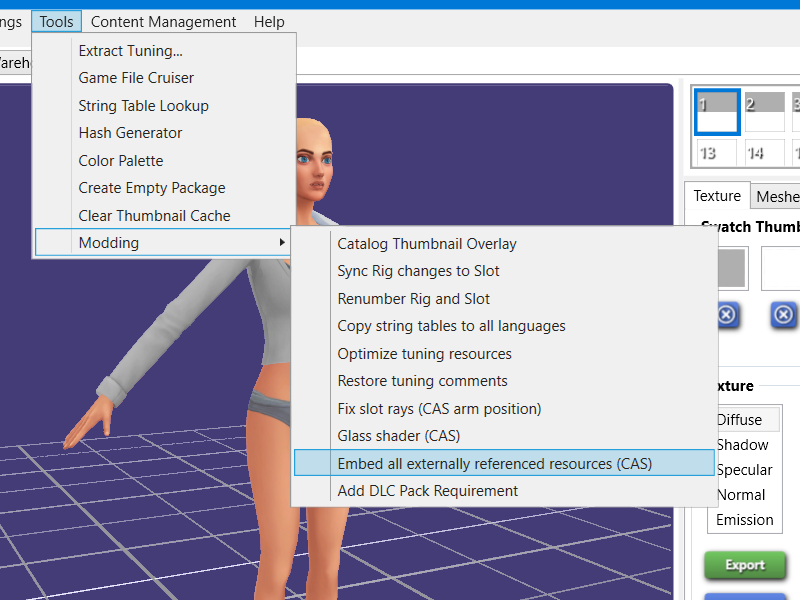Image resolution: width=800 pixels, height=600 pixels.
Task: Select Sync Rig changes to Slot
Action: [504, 271]
